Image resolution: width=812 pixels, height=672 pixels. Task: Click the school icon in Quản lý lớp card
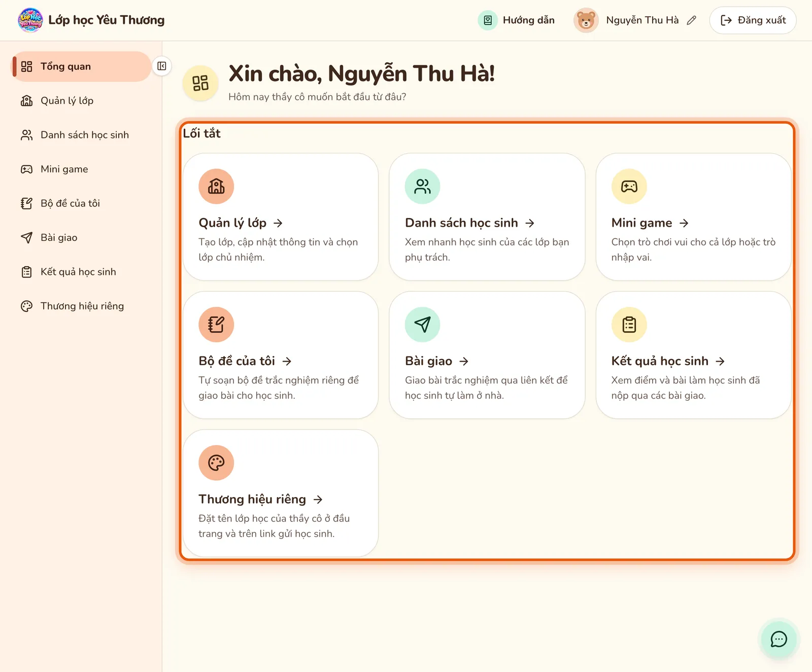pos(216,186)
